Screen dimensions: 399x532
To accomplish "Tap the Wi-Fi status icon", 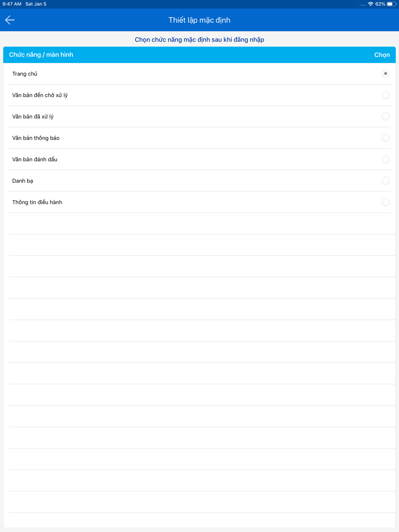I will coord(371,4).
